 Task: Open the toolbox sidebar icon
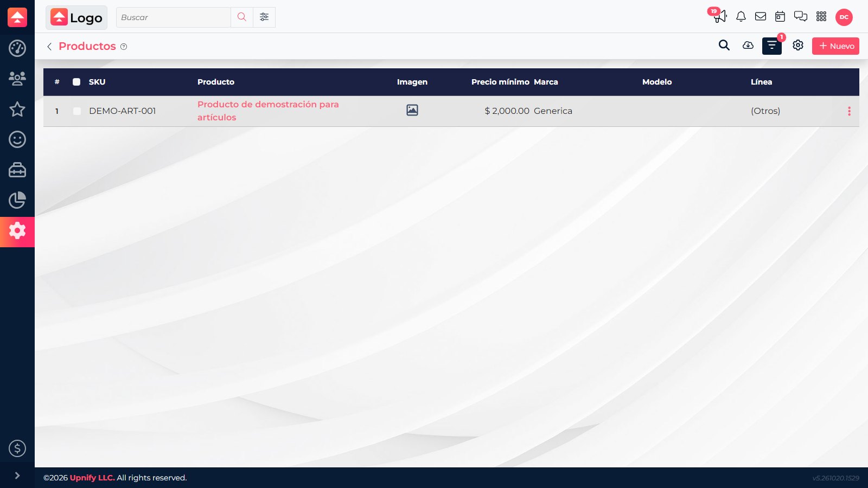[17, 170]
